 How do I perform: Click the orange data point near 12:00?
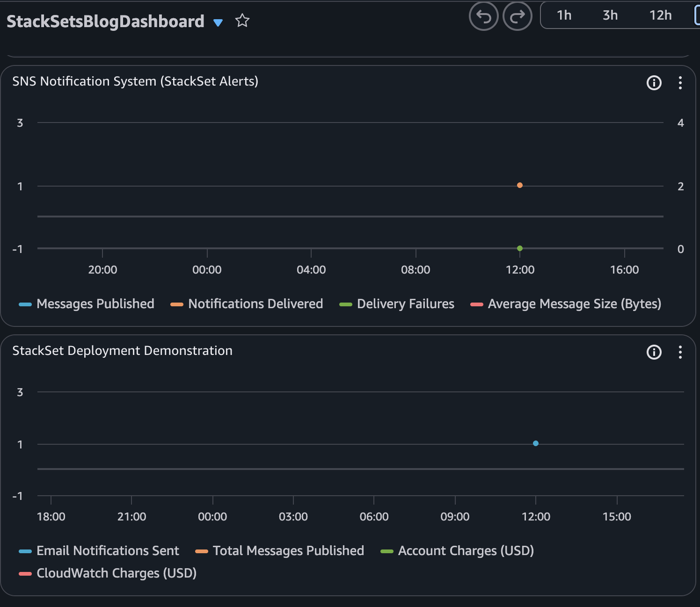point(519,185)
